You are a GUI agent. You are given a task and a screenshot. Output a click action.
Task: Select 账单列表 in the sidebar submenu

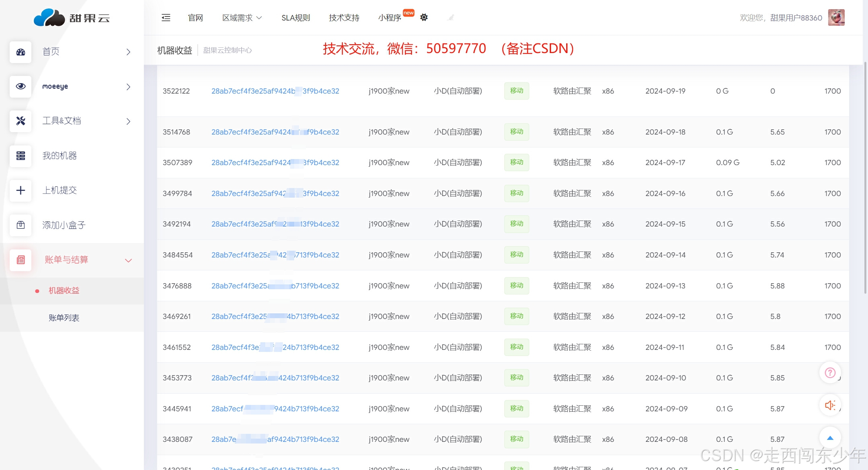tap(64, 318)
